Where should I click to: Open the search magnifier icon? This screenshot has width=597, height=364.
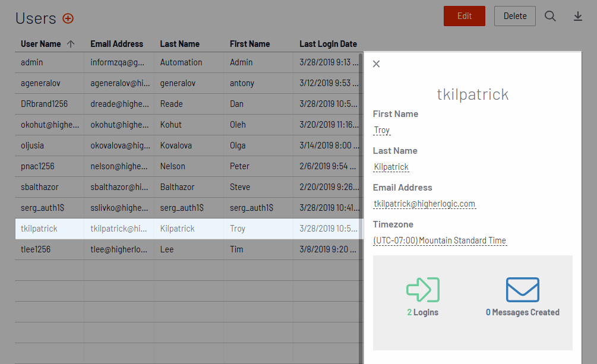(x=550, y=16)
